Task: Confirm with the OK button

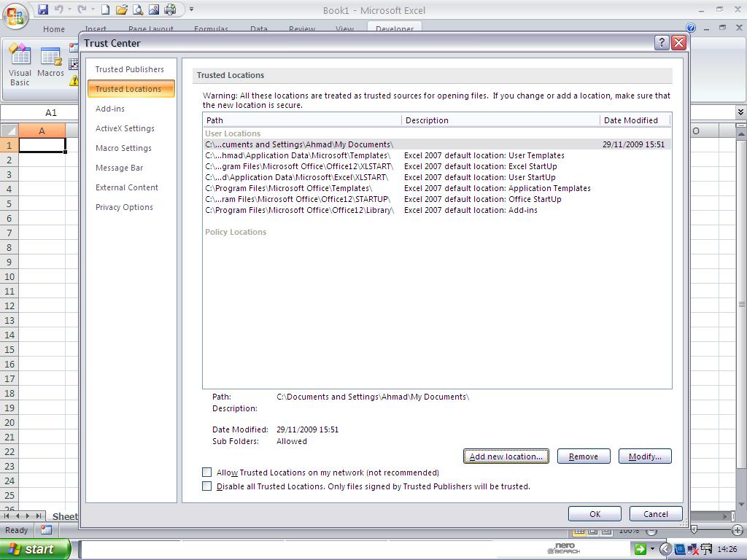Action: [x=595, y=514]
